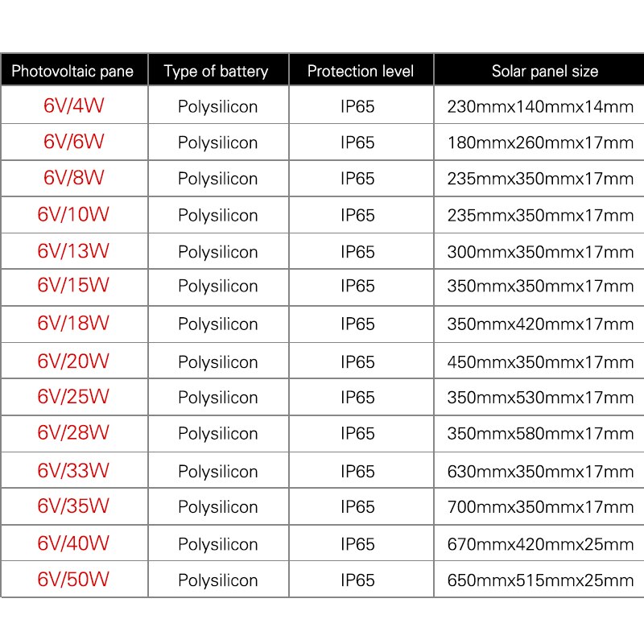644x644 pixels.
Task: Click the 6V/8W panel entry
Action: (x=73, y=178)
